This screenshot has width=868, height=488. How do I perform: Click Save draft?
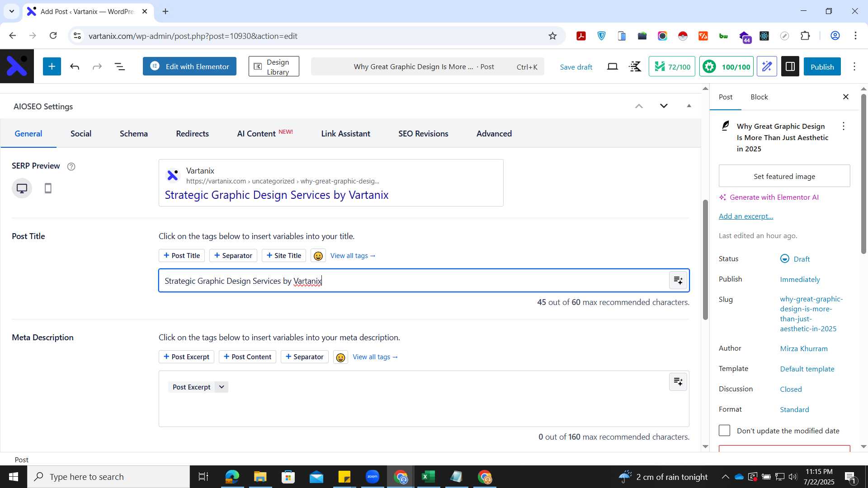(x=576, y=67)
